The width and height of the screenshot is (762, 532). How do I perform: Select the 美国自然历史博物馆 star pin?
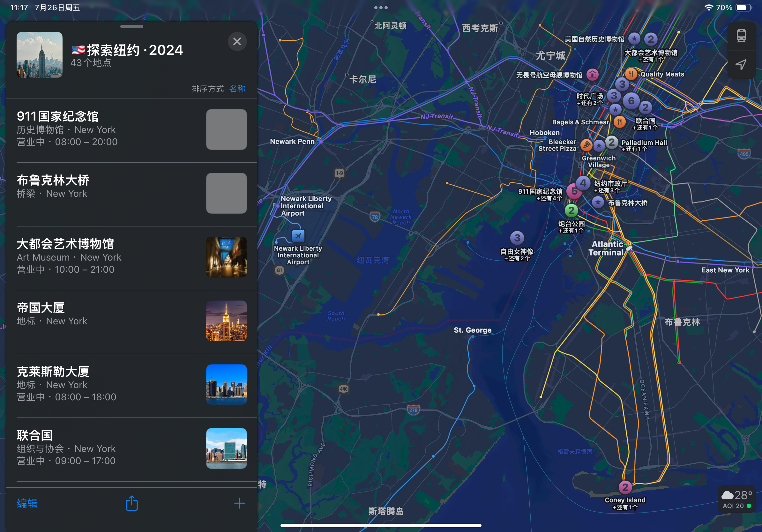[634, 39]
